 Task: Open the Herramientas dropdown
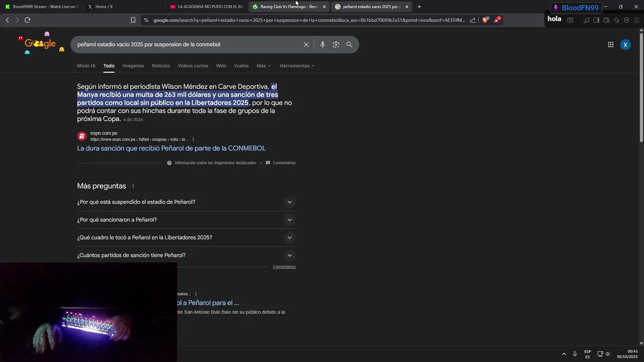click(297, 66)
